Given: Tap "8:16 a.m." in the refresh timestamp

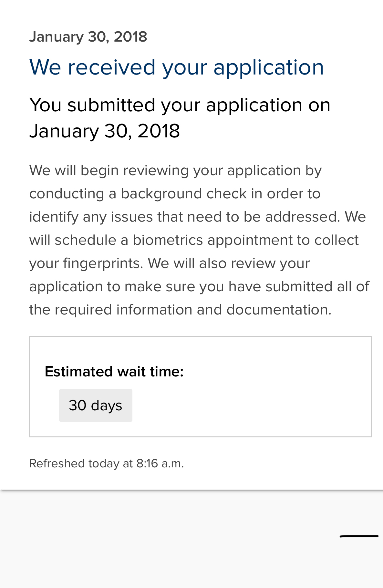Looking at the screenshot, I should tap(160, 463).
